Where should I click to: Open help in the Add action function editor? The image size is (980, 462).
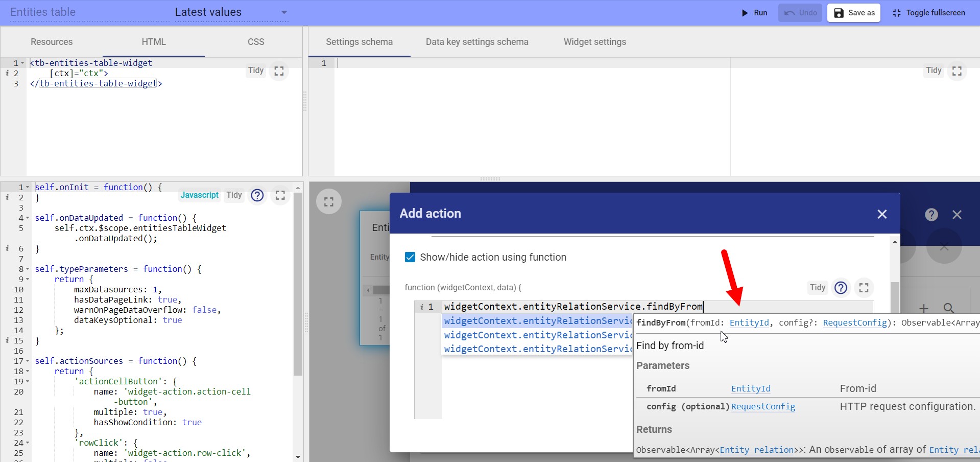click(840, 288)
